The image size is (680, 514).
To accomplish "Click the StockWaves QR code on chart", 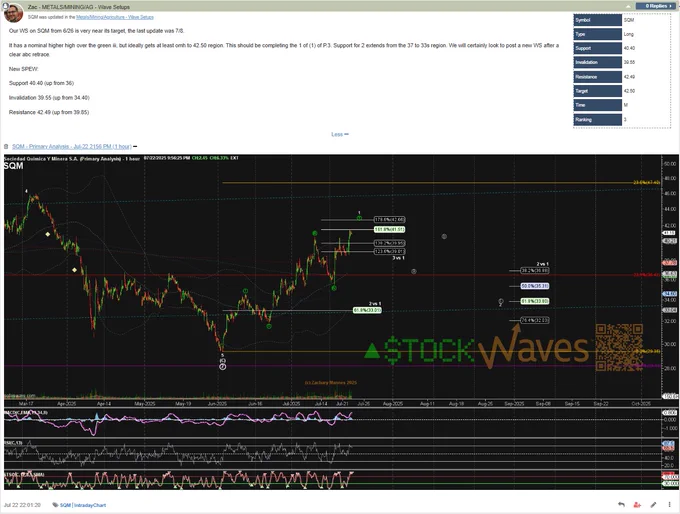I will click(619, 347).
